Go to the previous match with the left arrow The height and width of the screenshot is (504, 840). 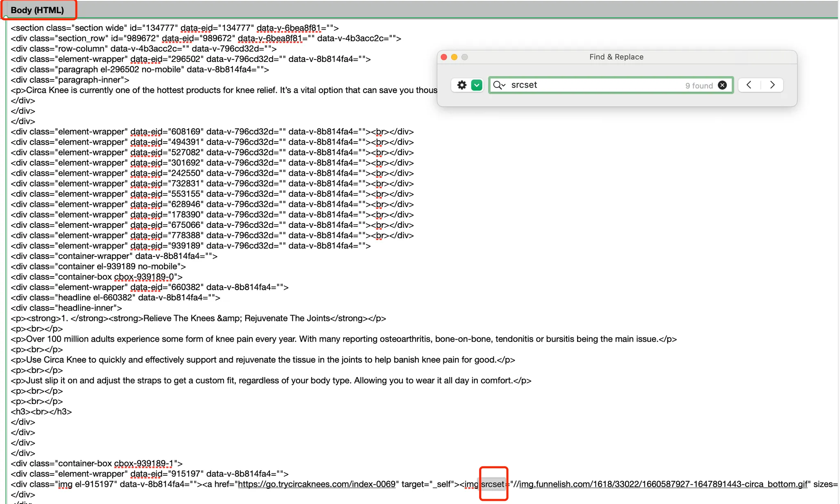(x=749, y=85)
